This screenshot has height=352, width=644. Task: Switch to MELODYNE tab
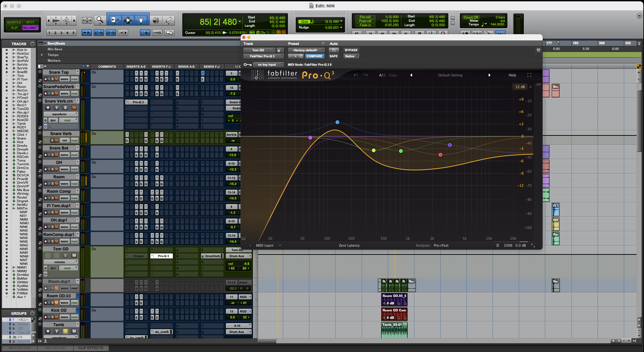(55, 348)
